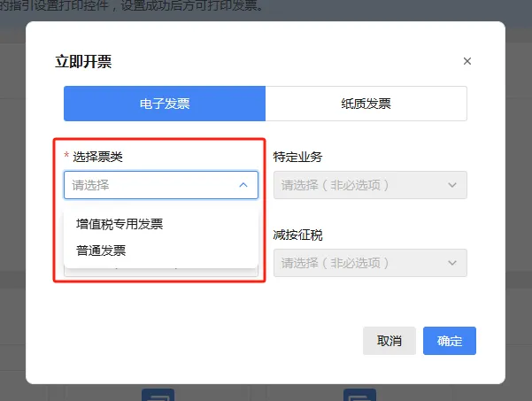Switch to the 纸质发票 tab

pos(366,104)
